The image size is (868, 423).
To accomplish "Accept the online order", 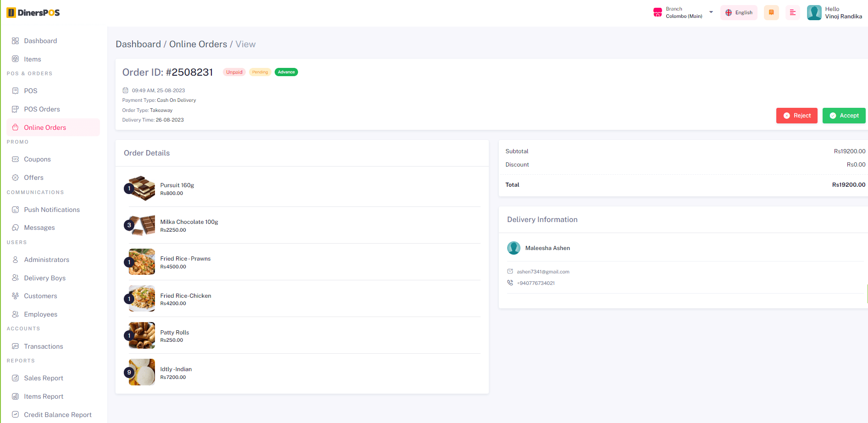I will [x=844, y=116].
